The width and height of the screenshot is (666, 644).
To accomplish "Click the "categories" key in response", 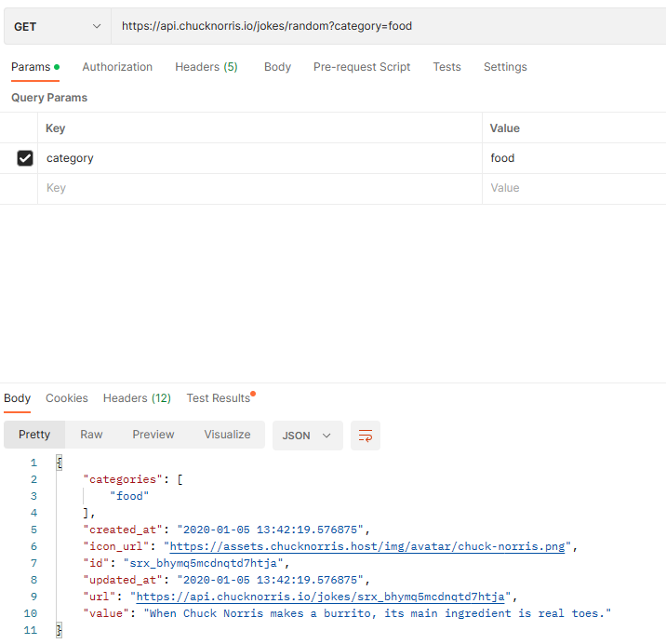I will click(x=123, y=479).
